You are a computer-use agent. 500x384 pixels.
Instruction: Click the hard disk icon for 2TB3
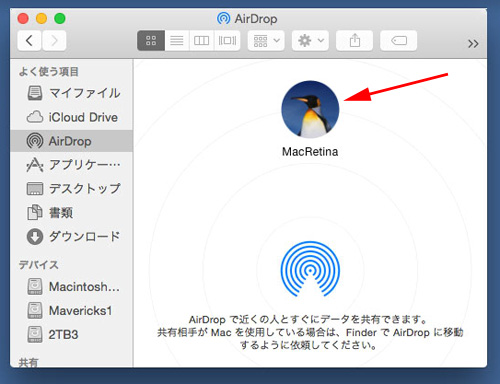(x=35, y=334)
